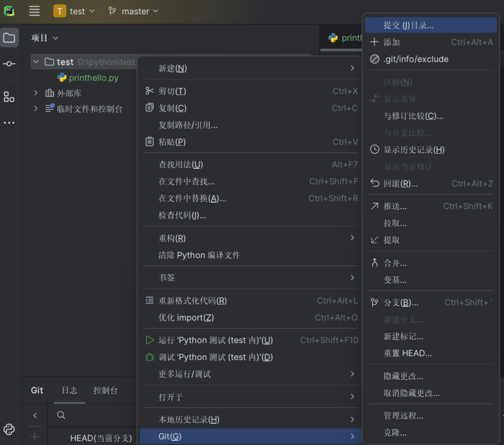This screenshot has width=504, height=445.
Task: Switch to the 日志 tab
Action: coord(69,390)
